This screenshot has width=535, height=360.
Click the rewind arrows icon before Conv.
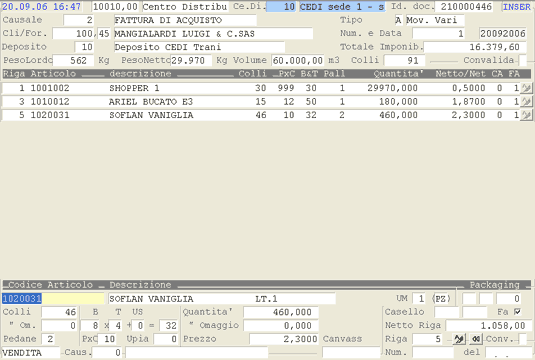point(476,339)
